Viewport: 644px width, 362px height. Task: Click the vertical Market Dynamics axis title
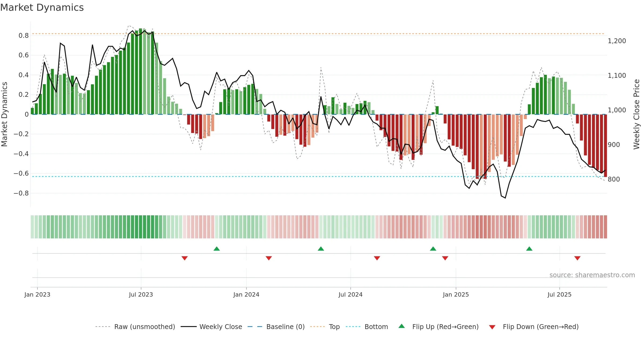click(4, 114)
